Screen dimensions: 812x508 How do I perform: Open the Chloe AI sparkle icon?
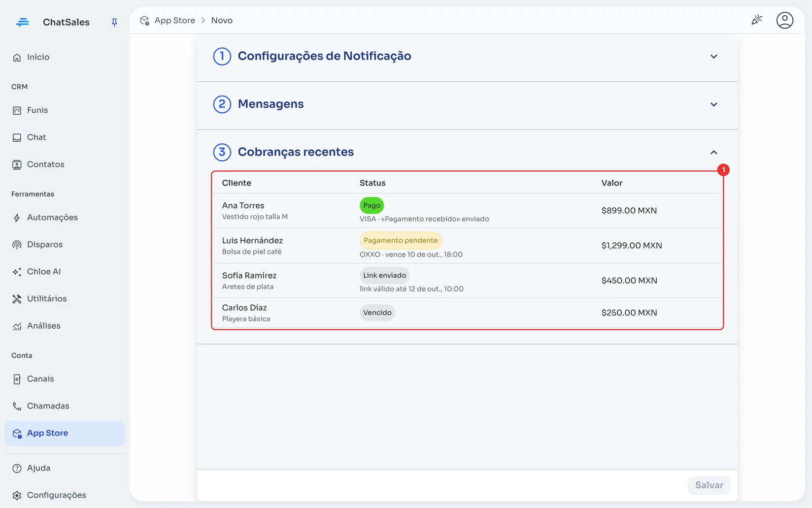coord(17,272)
